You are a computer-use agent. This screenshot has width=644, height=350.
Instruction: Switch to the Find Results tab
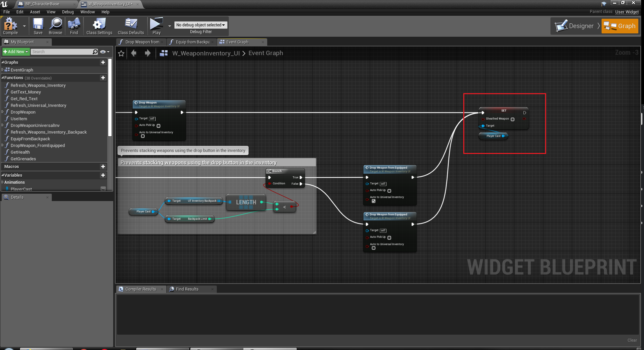[x=187, y=289]
